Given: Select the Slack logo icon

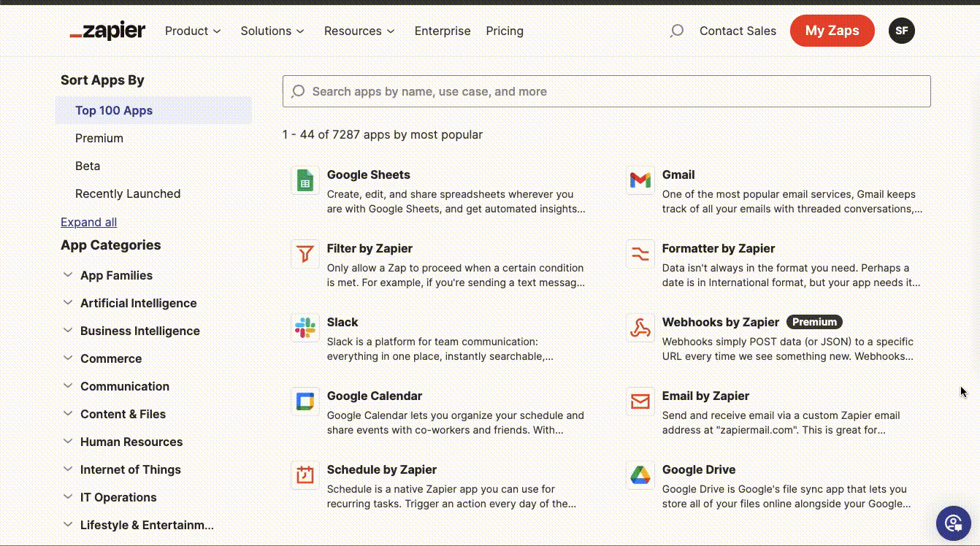Looking at the screenshot, I should (305, 328).
